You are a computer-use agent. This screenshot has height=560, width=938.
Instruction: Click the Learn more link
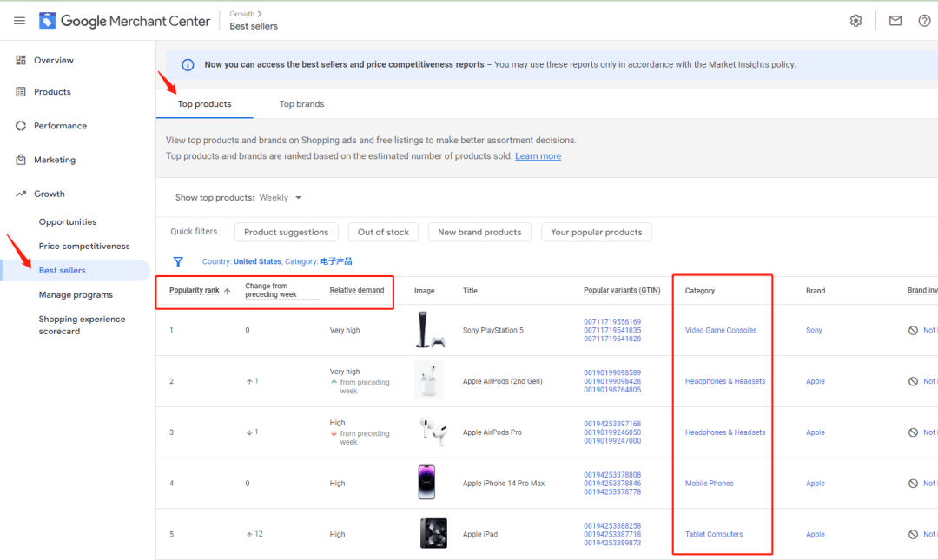[x=538, y=156]
